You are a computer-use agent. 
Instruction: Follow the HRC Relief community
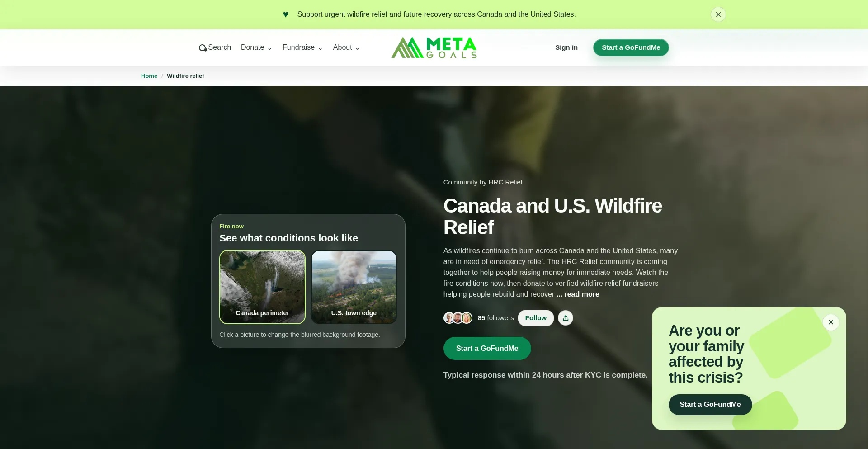click(536, 318)
